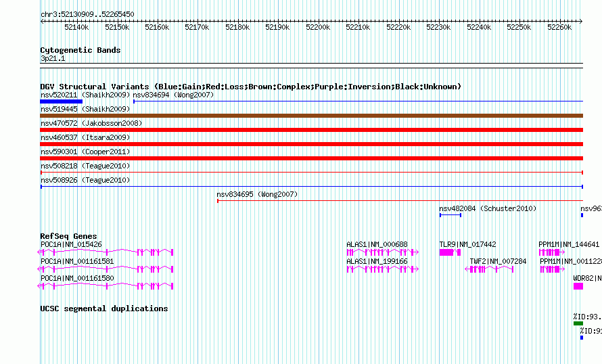The image size is (602, 364).
Task: Click the red nsv460537 (Itsara2009) loss bar
Action: (x=311, y=144)
